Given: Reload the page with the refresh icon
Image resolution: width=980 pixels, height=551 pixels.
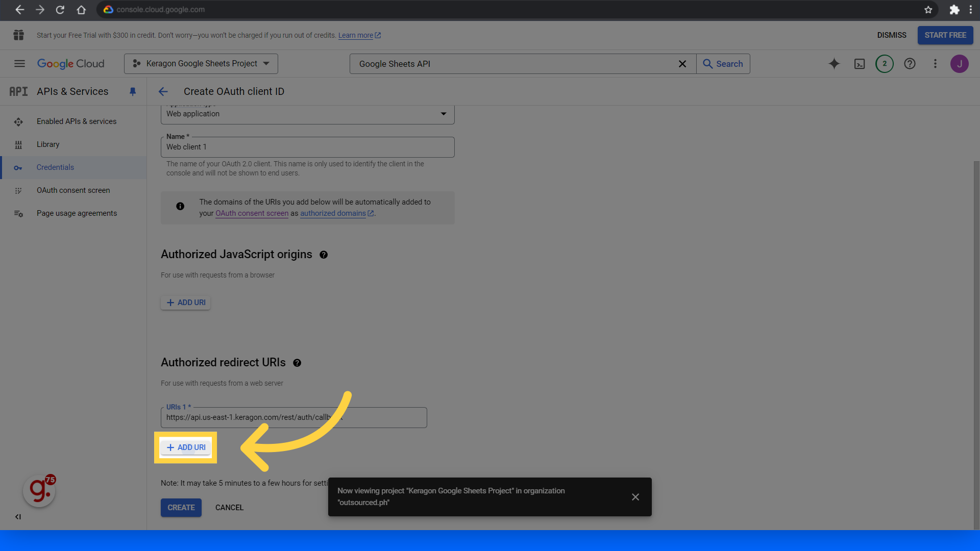Looking at the screenshot, I should point(60,10).
